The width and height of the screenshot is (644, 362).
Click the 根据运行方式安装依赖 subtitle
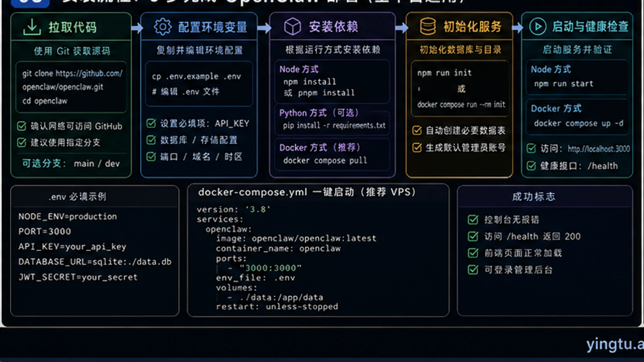[x=333, y=50]
